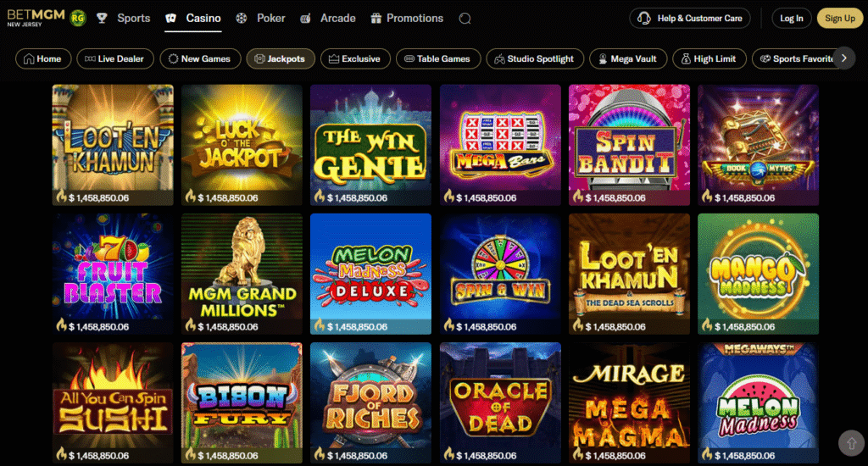This screenshot has height=466, width=868.
Task: Click the search magnifier icon in header
Action: [465, 19]
